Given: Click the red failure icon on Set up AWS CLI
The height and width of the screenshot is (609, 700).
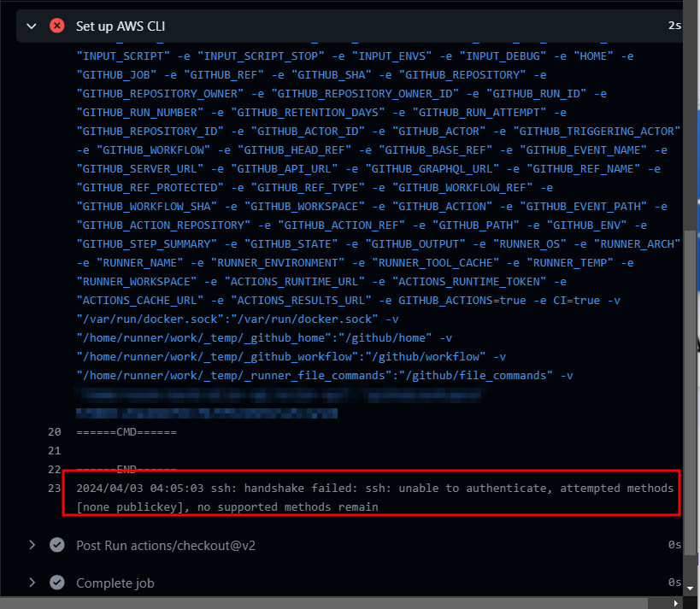Looking at the screenshot, I should (56, 26).
